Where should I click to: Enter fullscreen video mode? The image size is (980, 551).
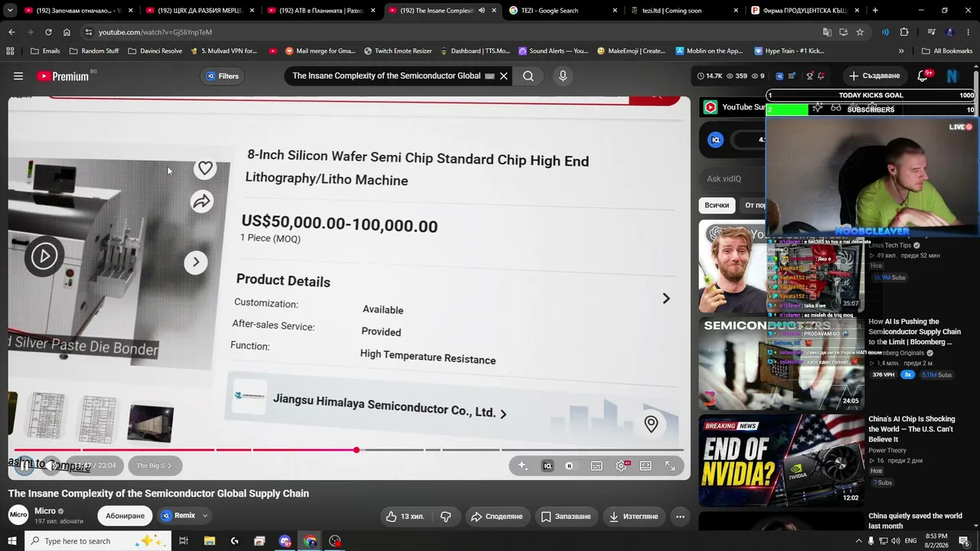tap(670, 465)
